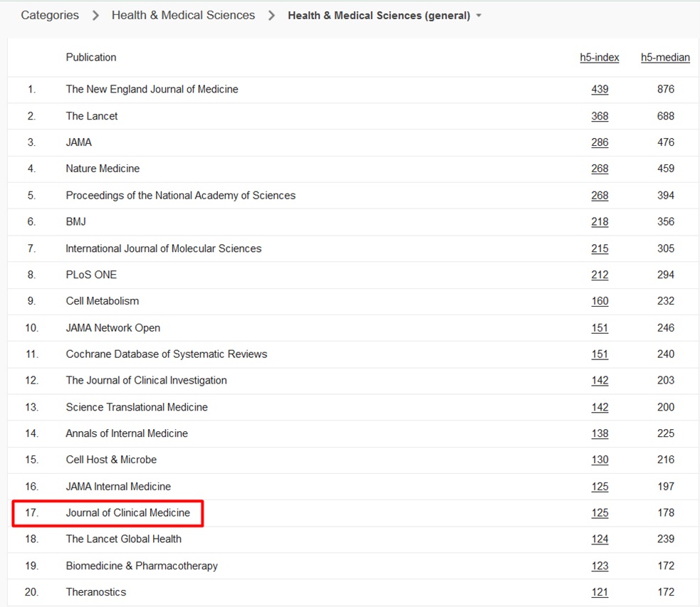This screenshot has height=607, width=700.
Task: Click the highlighted Journal of Clinical Medicine h5-index 125
Action: tap(600, 512)
